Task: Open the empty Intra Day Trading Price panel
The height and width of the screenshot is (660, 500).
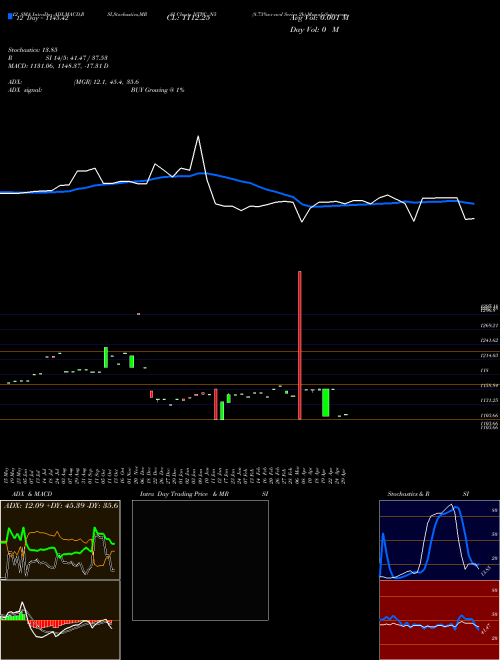Action: pyautogui.click(x=200, y=560)
